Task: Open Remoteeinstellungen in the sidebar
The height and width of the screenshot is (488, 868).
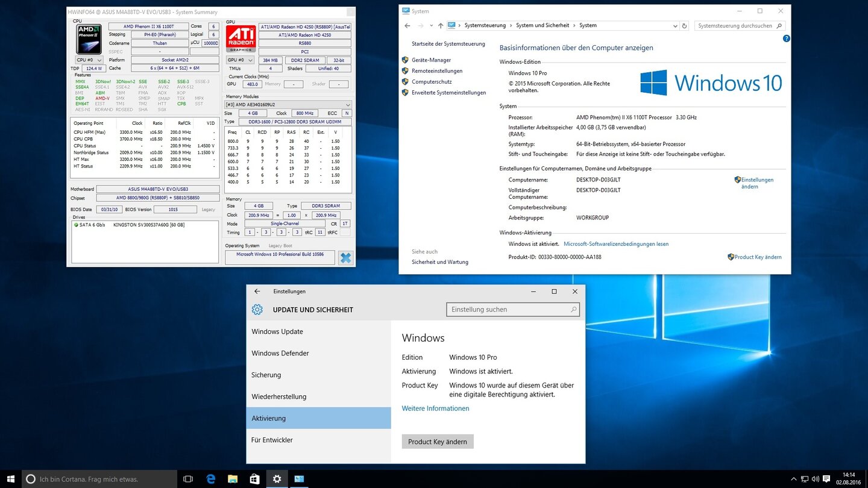Action: click(x=437, y=71)
